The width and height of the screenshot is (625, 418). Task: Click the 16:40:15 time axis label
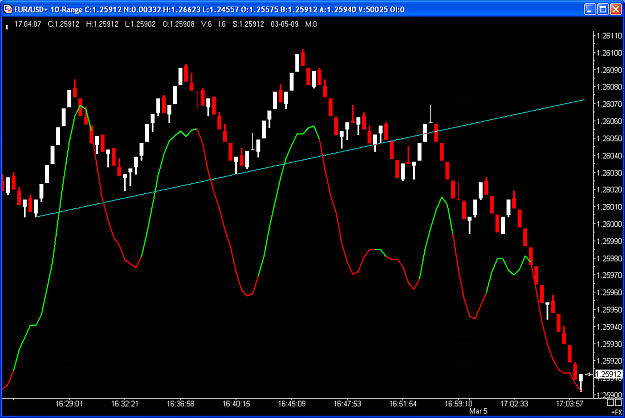[236, 404]
